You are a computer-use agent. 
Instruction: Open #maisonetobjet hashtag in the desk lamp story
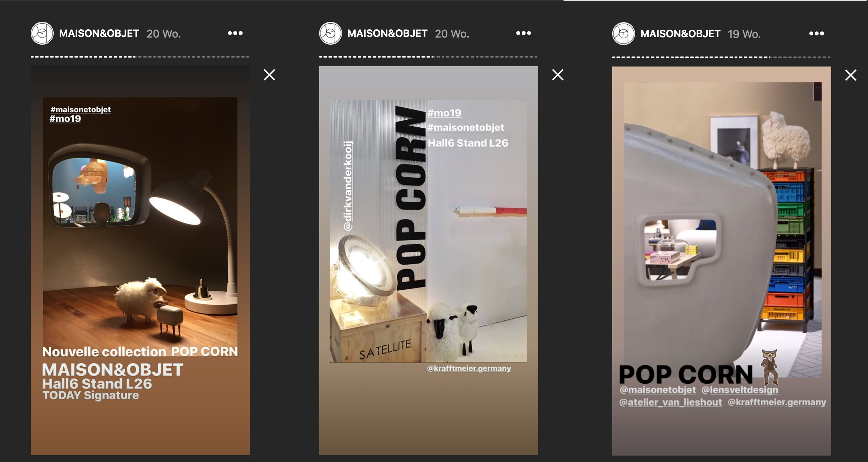click(81, 109)
